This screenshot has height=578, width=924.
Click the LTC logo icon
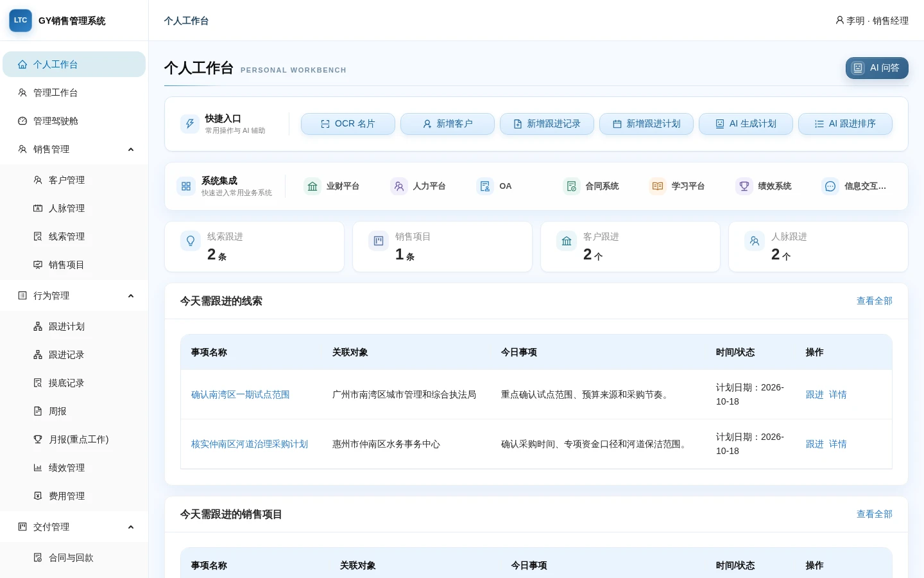(x=21, y=21)
